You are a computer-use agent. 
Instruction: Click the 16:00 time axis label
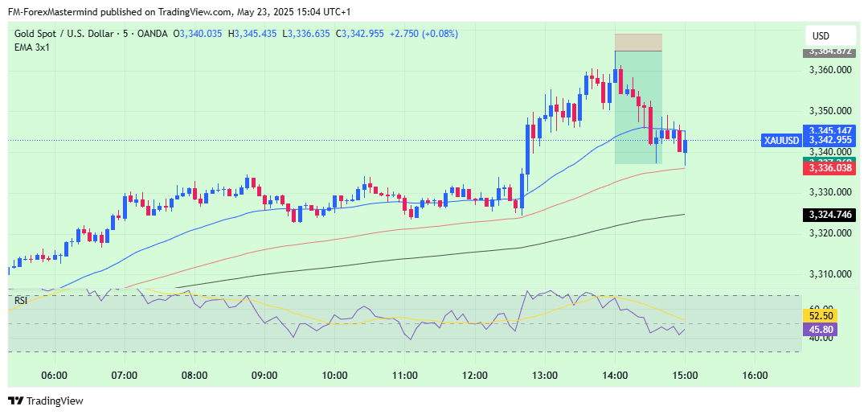[x=755, y=375]
